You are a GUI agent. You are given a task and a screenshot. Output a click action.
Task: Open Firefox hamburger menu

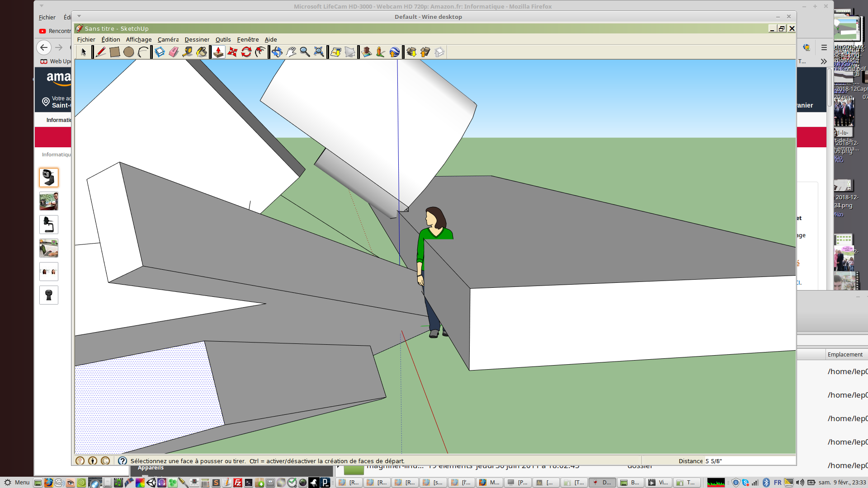[824, 47]
